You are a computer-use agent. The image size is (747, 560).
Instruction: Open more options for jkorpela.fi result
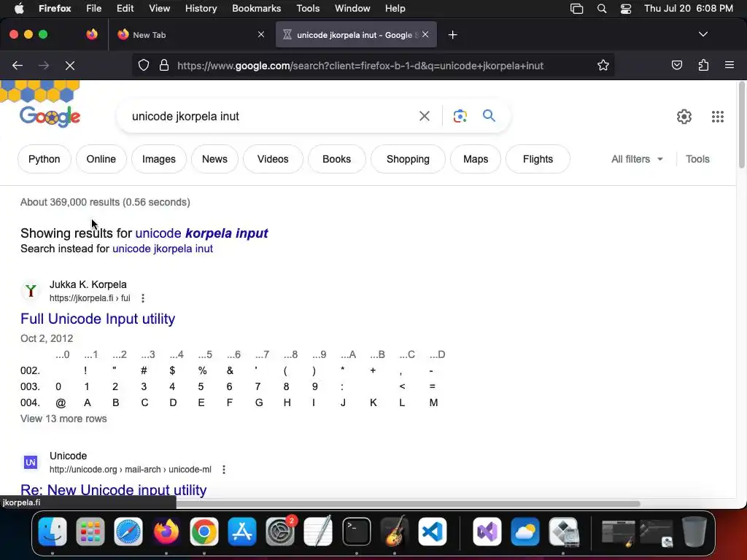pyautogui.click(x=143, y=298)
